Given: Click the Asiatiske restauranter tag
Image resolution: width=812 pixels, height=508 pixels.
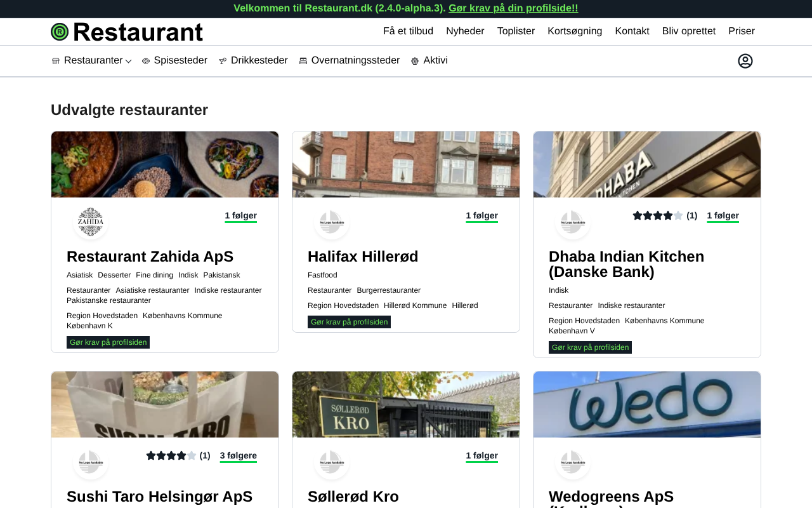Looking at the screenshot, I should tap(152, 290).
